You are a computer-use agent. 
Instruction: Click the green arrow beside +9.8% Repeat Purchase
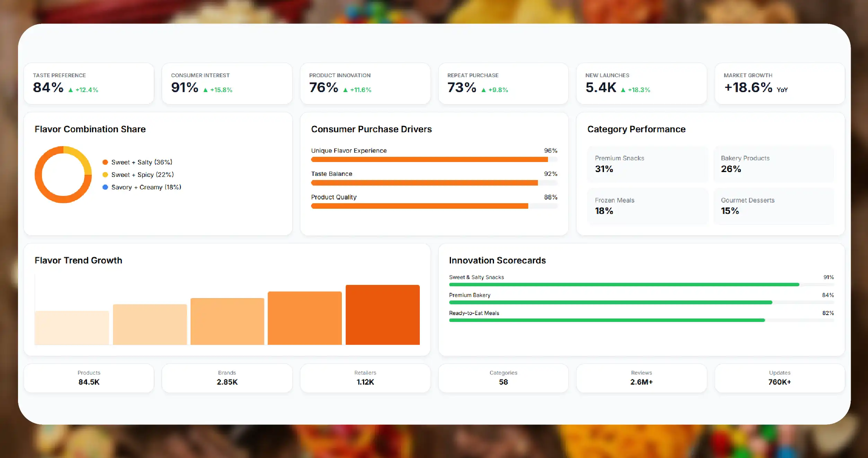click(484, 90)
